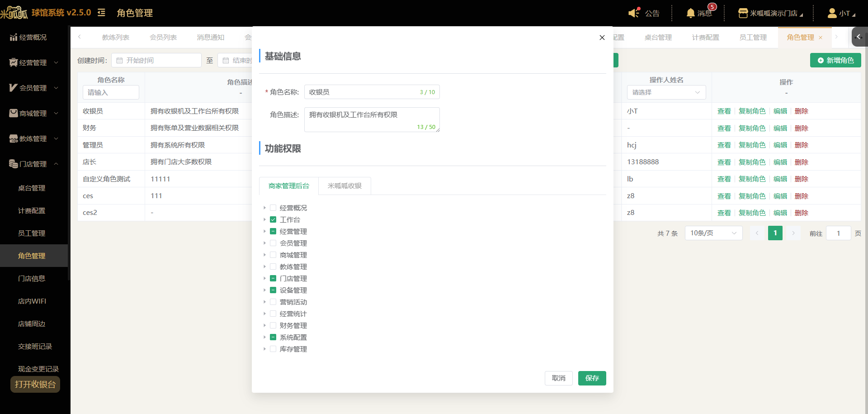Uncheck the 工作台 permission checkbox
The height and width of the screenshot is (414, 868).
tap(273, 219)
